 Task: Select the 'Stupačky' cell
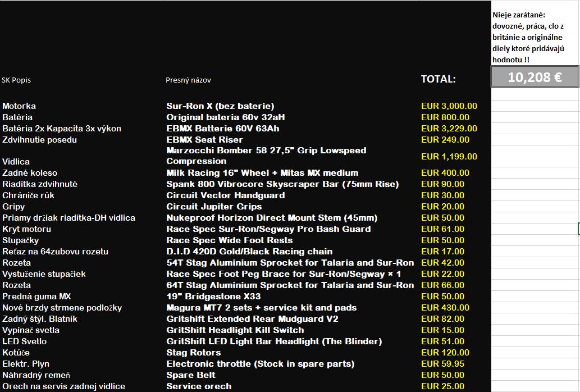[20, 240]
